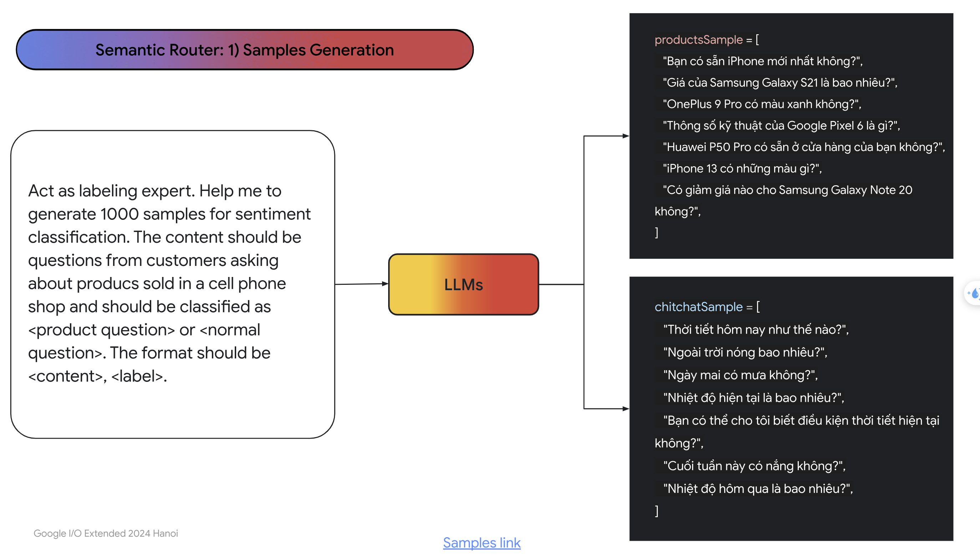
Task: Select the OnePlus 9 Pro sample line
Action: coord(762,104)
